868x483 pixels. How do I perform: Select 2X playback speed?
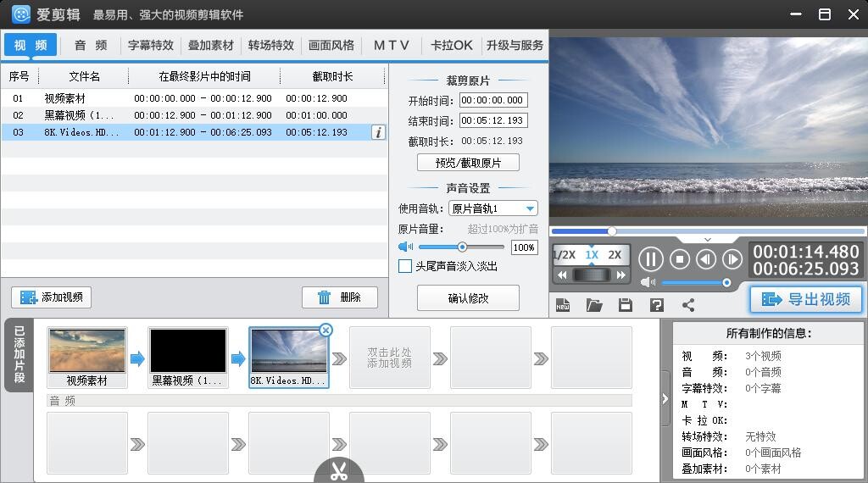[615, 255]
